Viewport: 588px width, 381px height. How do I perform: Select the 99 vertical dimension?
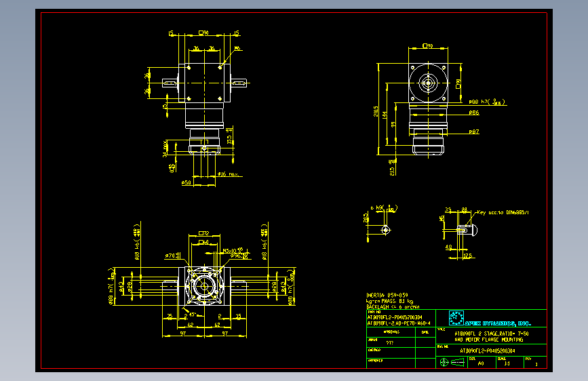pos(393,124)
